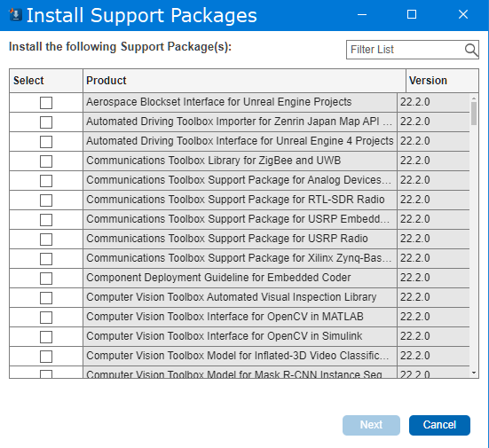Click the scrollbar down arrow
The height and width of the screenshot is (448, 489).
click(474, 373)
